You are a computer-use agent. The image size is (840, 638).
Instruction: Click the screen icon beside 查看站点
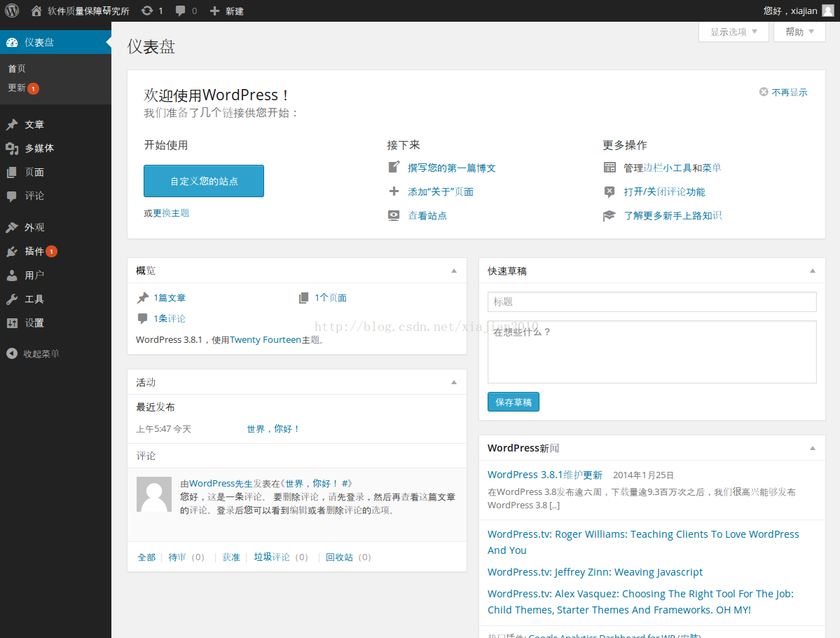click(394, 215)
